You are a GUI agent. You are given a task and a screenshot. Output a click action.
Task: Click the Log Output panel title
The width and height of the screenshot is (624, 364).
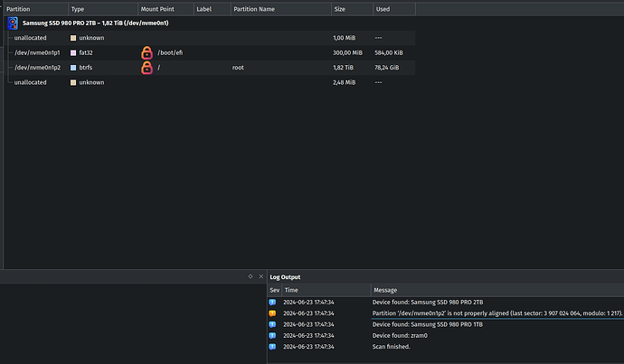click(285, 277)
